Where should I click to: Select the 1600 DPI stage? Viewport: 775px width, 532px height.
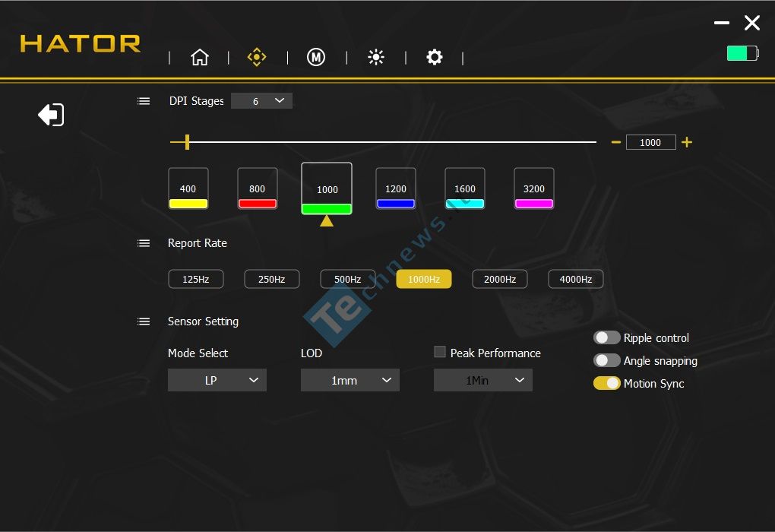(x=464, y=188)
